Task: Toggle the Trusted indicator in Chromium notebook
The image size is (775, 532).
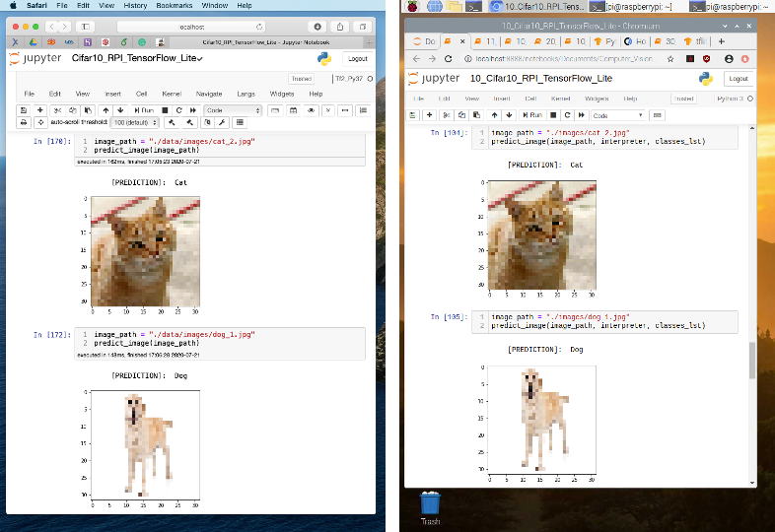Action: click(682, 99)
